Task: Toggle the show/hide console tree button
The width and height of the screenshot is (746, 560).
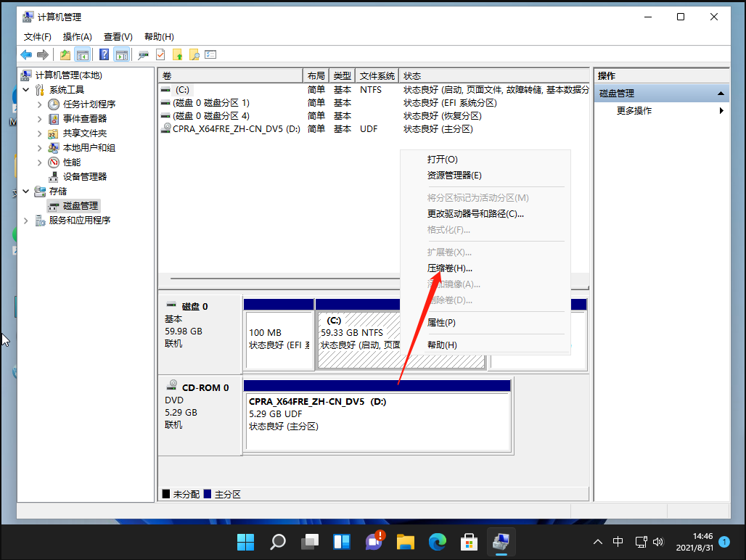Action: [83, 54]
